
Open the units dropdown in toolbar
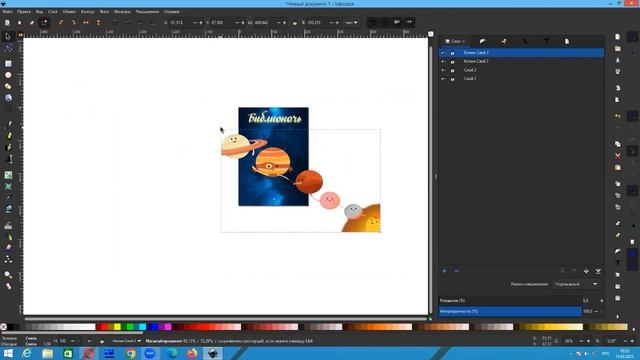pyautogui.click(x=351, y=23)
